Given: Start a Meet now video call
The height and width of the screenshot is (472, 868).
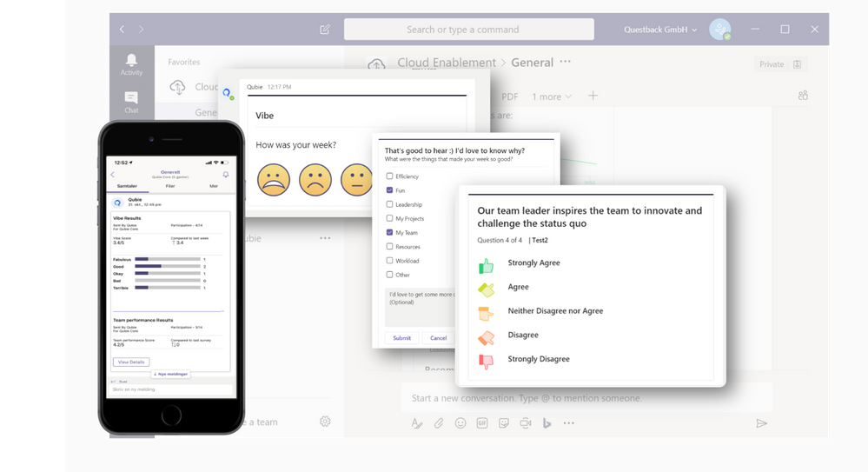Looking at the screenshot, I should (525, 423).
